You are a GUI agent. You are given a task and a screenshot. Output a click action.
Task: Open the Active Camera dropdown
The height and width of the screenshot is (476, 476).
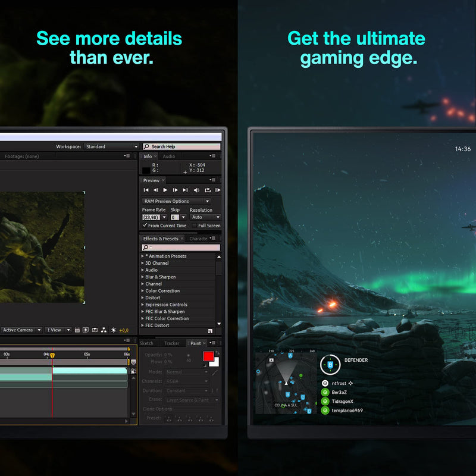click(21, 330)
